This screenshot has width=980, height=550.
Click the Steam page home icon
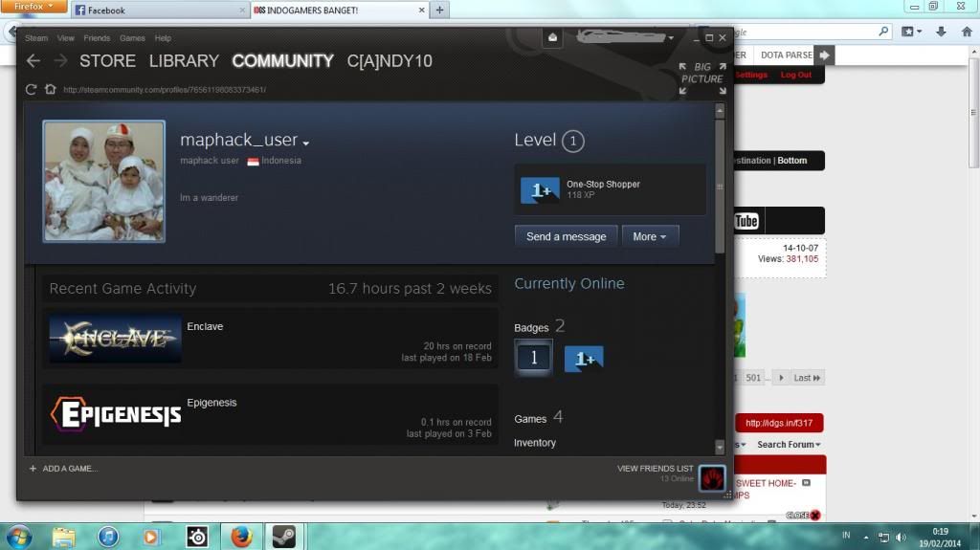(51, 89)
